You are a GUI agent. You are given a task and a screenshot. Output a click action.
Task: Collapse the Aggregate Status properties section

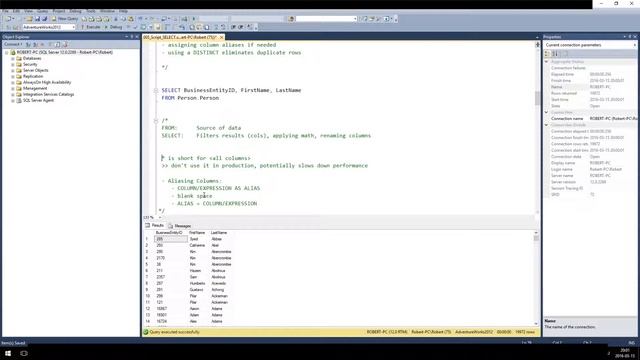click(547, 62)
